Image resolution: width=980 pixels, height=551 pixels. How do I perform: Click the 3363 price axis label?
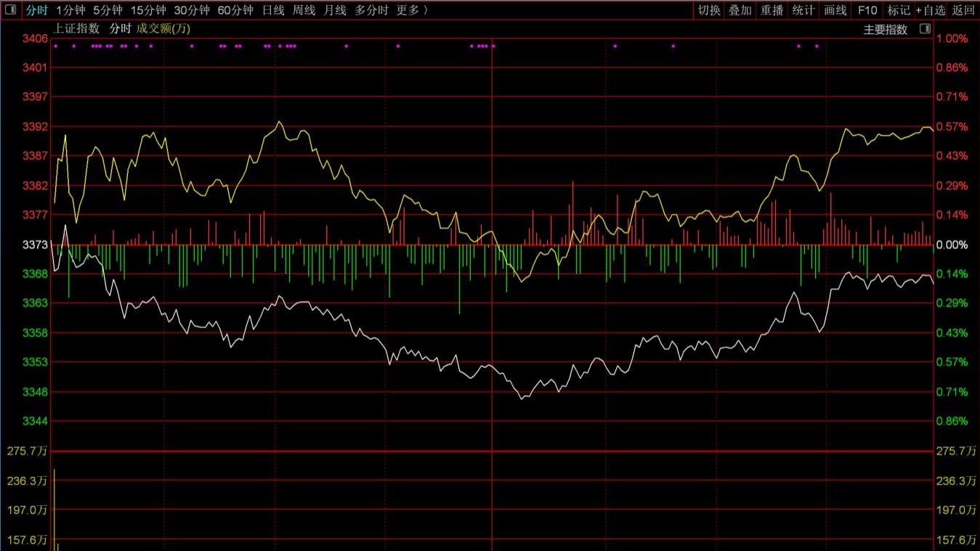coord(36,303)
